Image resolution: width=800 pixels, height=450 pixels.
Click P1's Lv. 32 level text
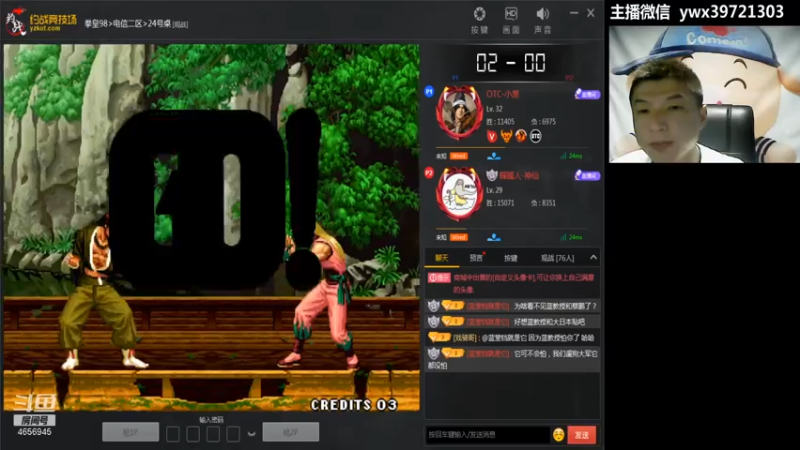click(x=494, y=109)
